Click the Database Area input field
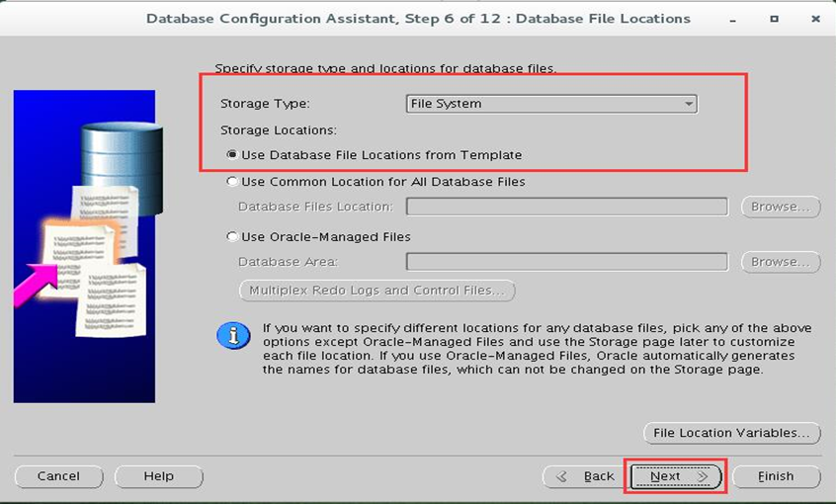The height and width of the screenshot is (504, 836). click(567, 262)
